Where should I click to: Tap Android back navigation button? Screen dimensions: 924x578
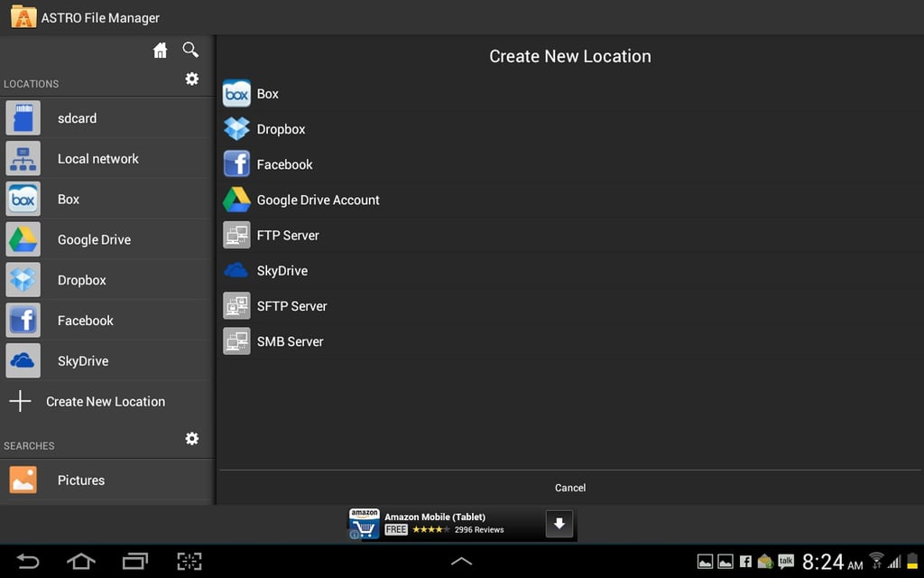27,561
